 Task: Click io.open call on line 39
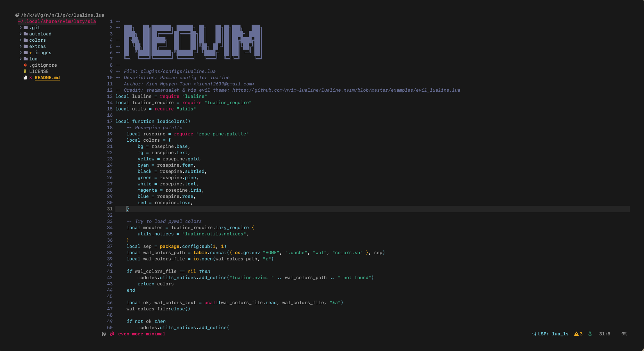[203, 259]
